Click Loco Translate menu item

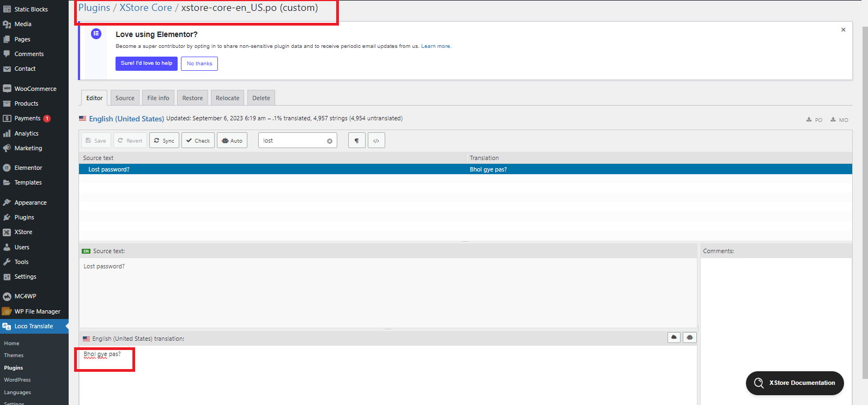click(34, 326)
